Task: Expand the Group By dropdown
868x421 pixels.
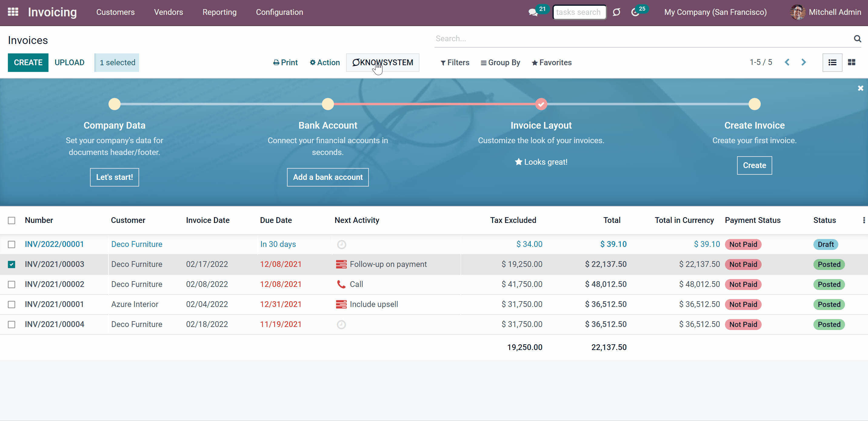Action: click(500, 62)
